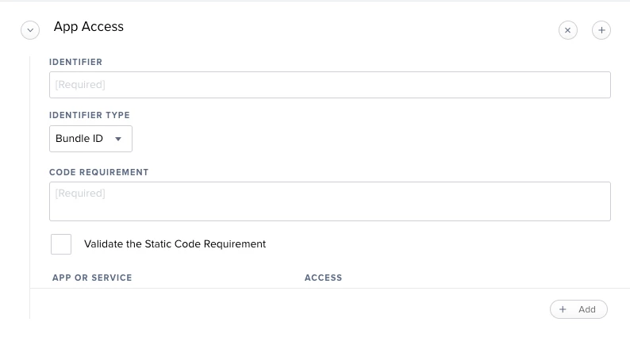630x364 pixels.
Task: Click the Validate the Static Code Requirement label
Action: click(175, 244)
